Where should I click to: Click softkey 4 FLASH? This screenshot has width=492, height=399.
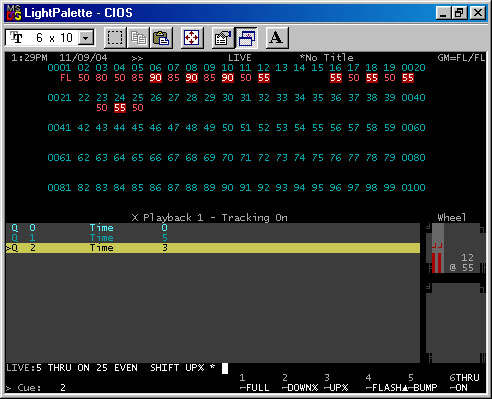coord(386,383)
